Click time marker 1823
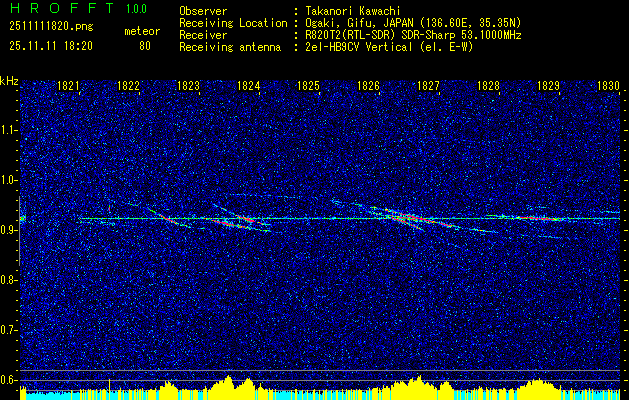The width and height of the screenshot is (629, 400). tap(188, 85)
